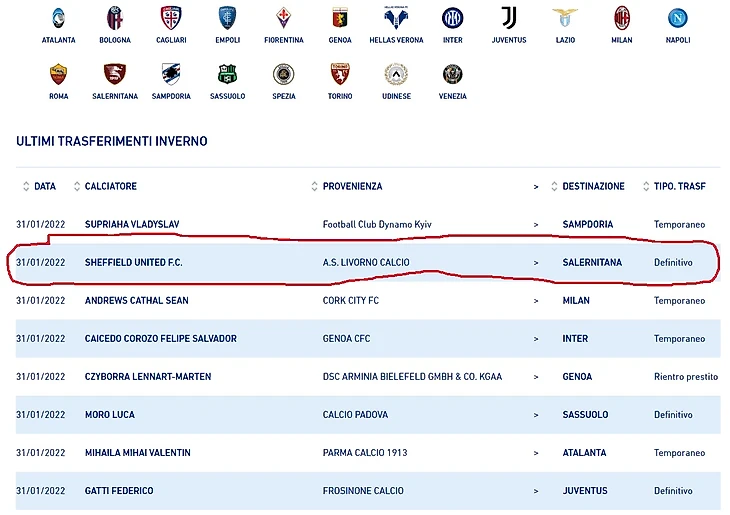Open the GATTI FEDERICO player entry
Screen dimensions: 730x515
tap(119, 491)
